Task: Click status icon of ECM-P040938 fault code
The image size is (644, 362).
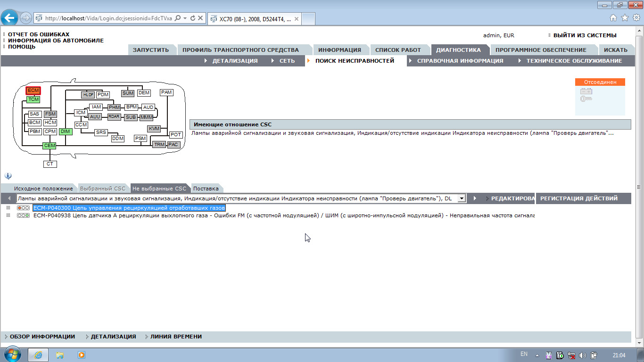Action: [x=23, y=215]
